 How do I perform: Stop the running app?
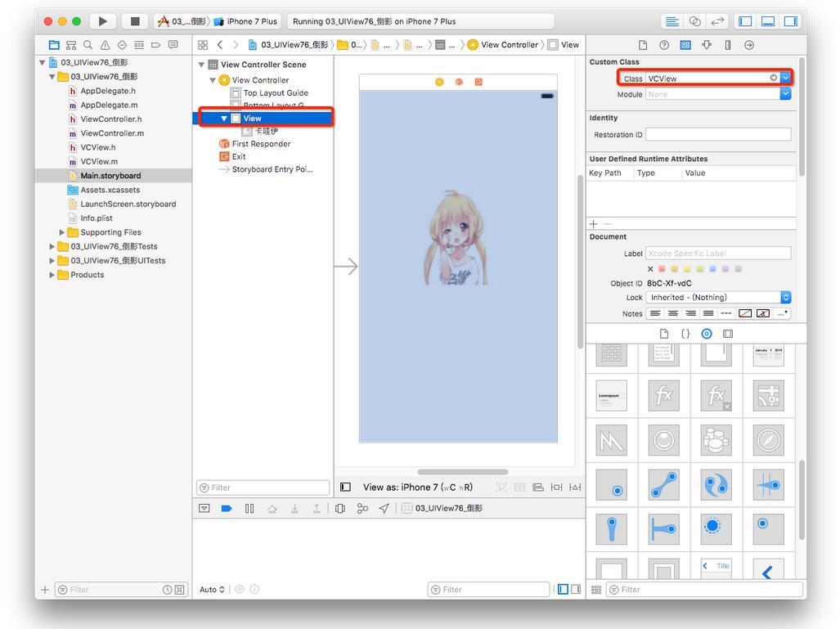click(x=135, y=21)
